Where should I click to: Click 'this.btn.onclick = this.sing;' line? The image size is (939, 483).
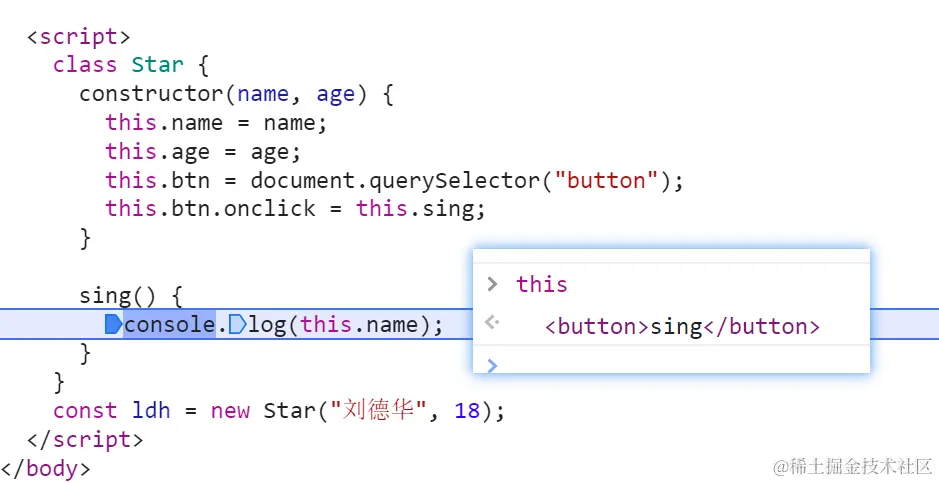coord(295,209)
